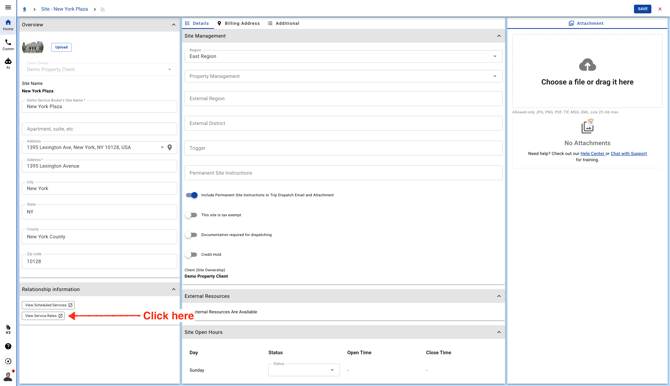Screen dimensions: 670x386
Task: Click Site - New York Plaza breadcrumb
Action: pyautogui.click(x=65, y=9)
